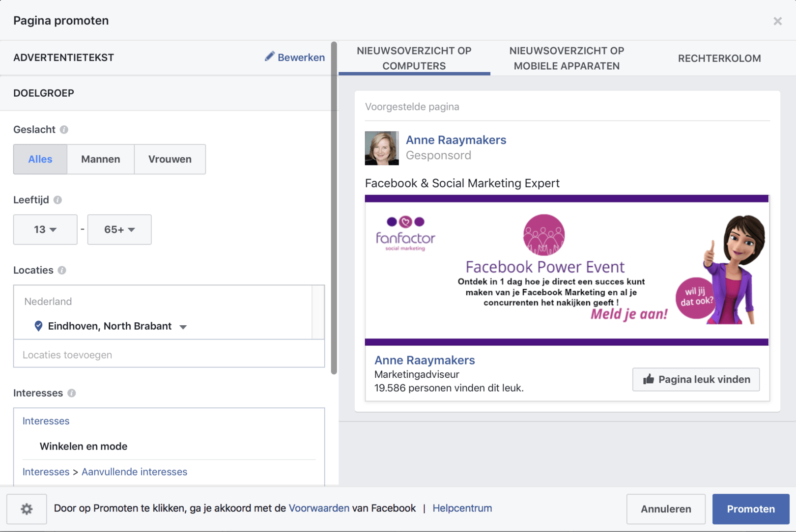Viewport: 796px width, 532px height.
Task: Click the Doelgroep section header
Action: click(x=44, y=93)
